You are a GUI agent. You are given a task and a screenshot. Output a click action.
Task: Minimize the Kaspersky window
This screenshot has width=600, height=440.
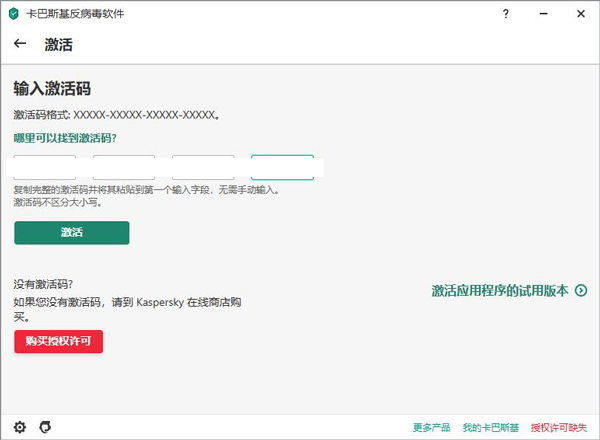(544, 14)
